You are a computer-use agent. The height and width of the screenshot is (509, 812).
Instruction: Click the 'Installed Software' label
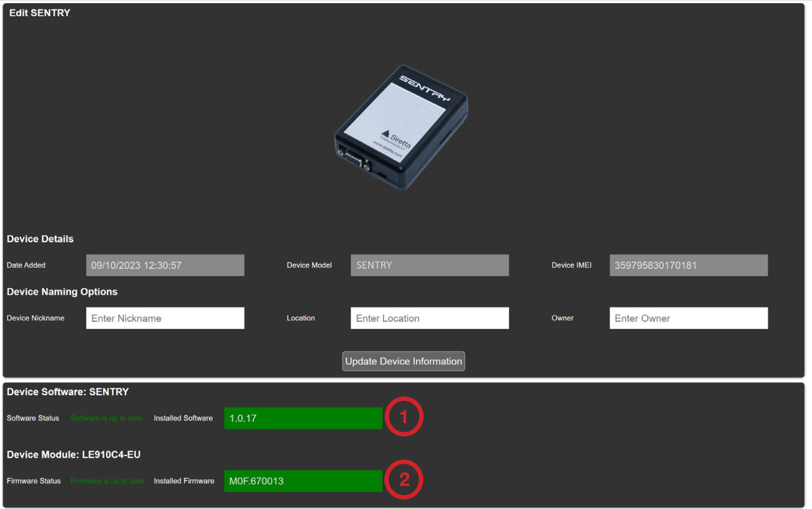click(183, 418)
